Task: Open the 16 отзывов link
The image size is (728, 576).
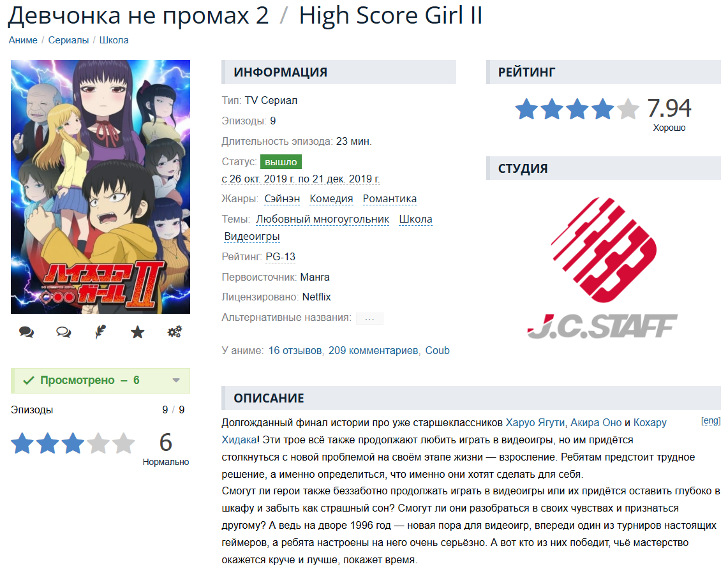Action: pyautogui.click(x=295, y=351)
